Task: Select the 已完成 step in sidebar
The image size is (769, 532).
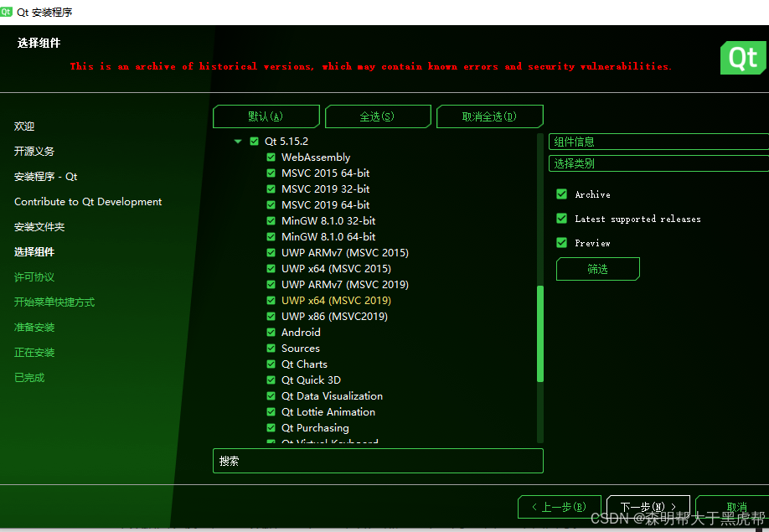Action: click(29, 378)
